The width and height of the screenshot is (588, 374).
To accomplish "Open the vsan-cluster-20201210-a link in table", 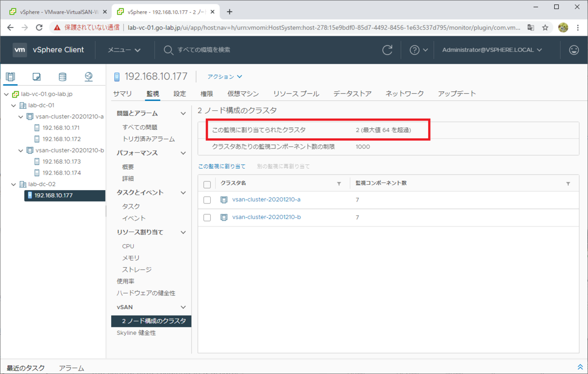I will (267, 200).
